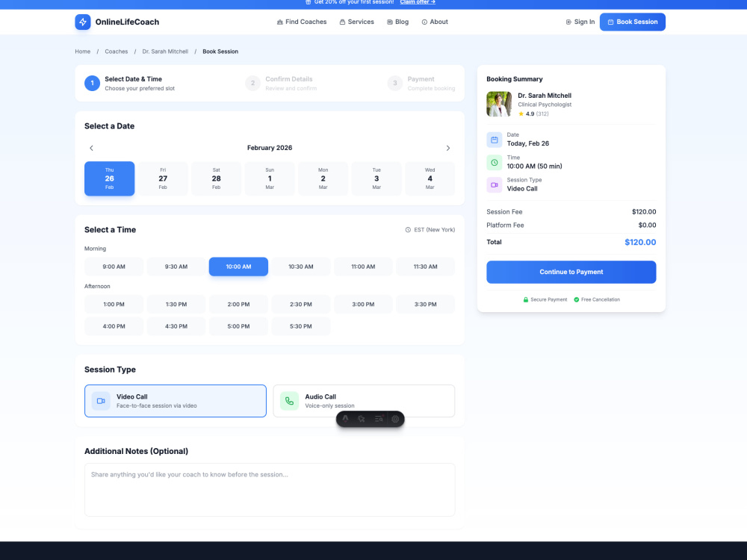Click the green check Free Cancellation icon
The image size is (747, 560).
(577, 300)
